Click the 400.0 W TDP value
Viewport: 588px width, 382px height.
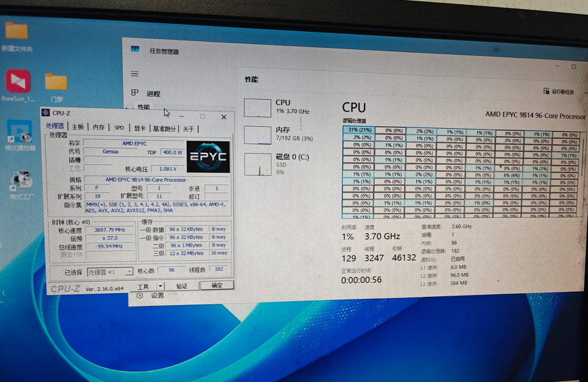pos(173,152)
